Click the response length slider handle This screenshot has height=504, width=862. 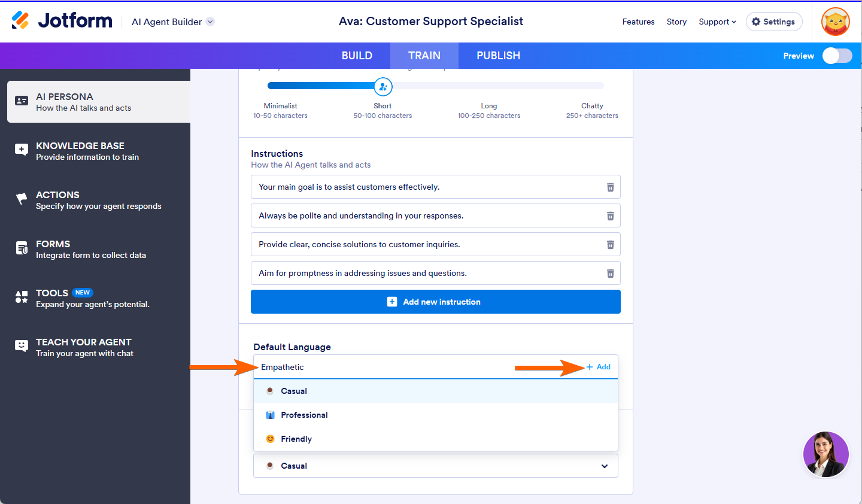pyautogui.click(x=383, y=87)
